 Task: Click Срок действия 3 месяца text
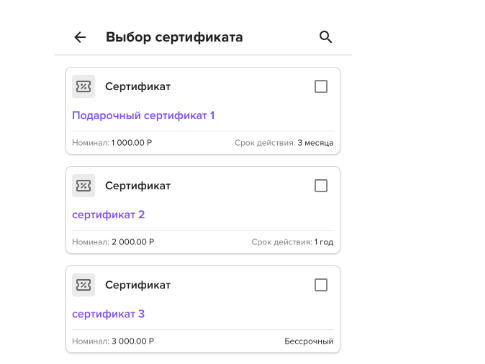point(284,143)
